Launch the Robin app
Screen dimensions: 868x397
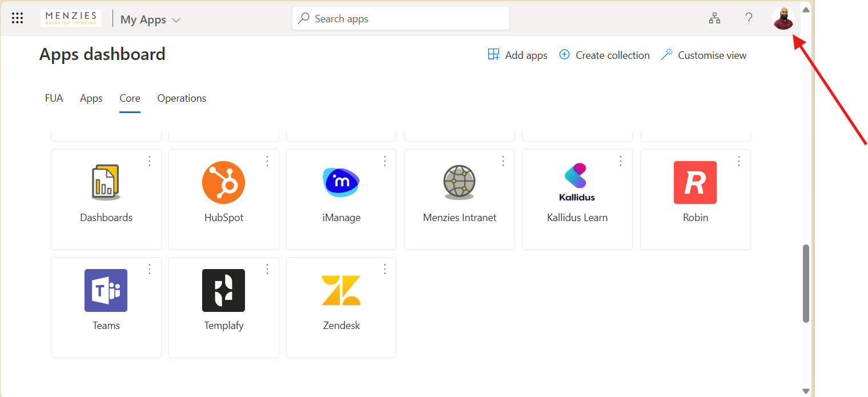(695, 183)
